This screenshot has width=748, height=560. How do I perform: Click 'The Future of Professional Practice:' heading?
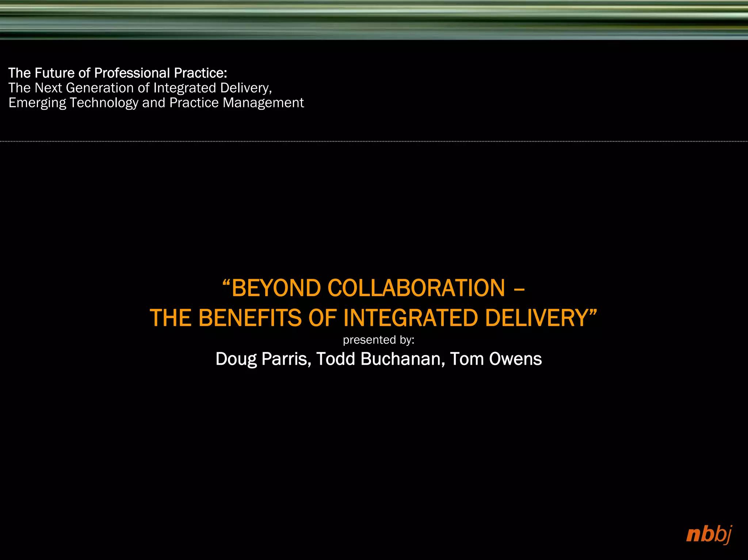pyautogui.click(x=118, y=73)
